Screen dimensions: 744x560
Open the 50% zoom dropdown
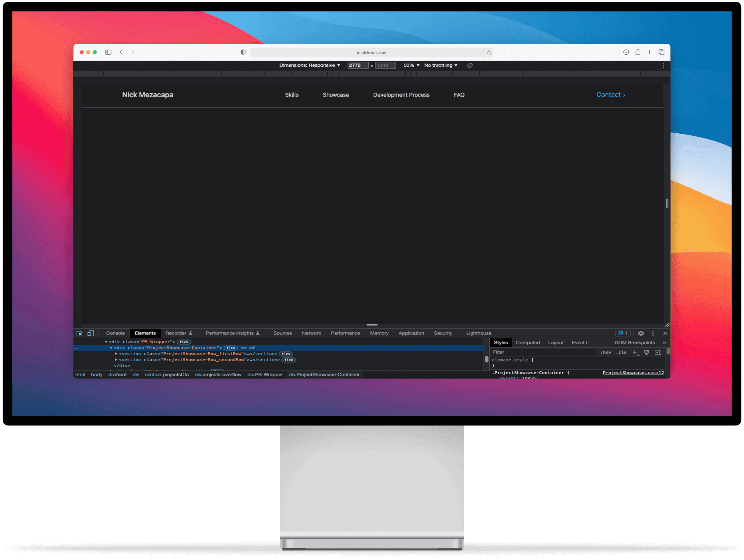(411, 65)
